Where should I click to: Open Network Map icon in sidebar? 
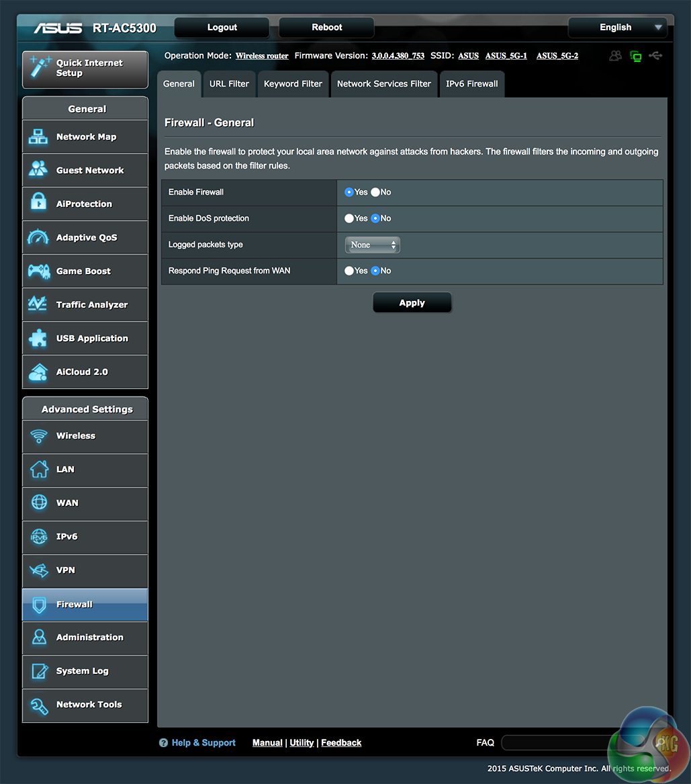tap(38, 136)
